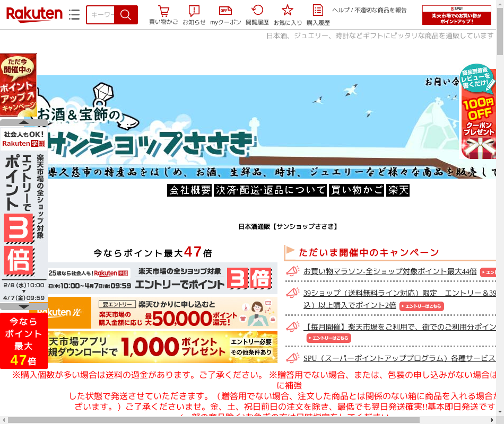Click the scrollbar right arrow
The height and width of the screenshot is (424, 504).
pos(492,420)
